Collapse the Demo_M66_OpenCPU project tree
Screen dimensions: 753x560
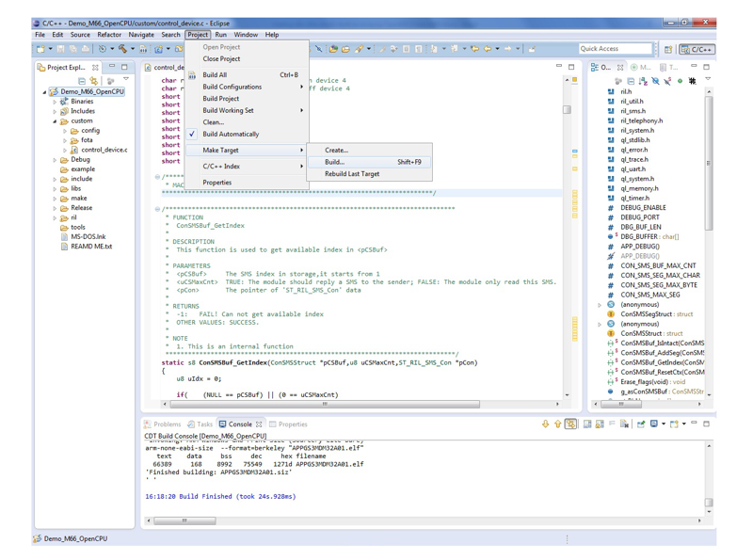[44, 91]
